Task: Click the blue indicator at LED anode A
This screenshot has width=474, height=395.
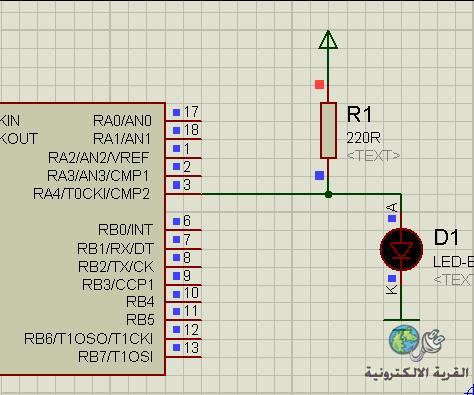Action: click(392, 219)
